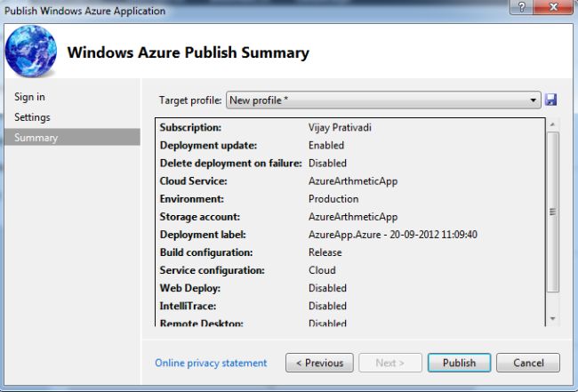This screenshot has width=578, height=392.
Task: Click the 'Windows Azure Publish Summary' heading
Action: [x=188, y=52]
